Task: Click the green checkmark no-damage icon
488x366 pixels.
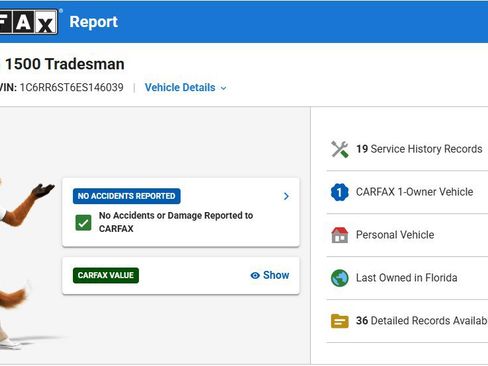Action: pos(83,223)
